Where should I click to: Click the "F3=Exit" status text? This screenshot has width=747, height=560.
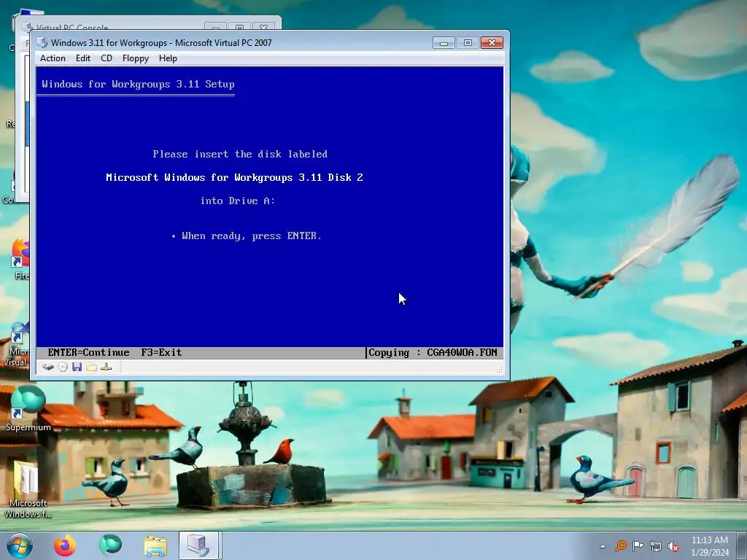click(x=161, y=352)
